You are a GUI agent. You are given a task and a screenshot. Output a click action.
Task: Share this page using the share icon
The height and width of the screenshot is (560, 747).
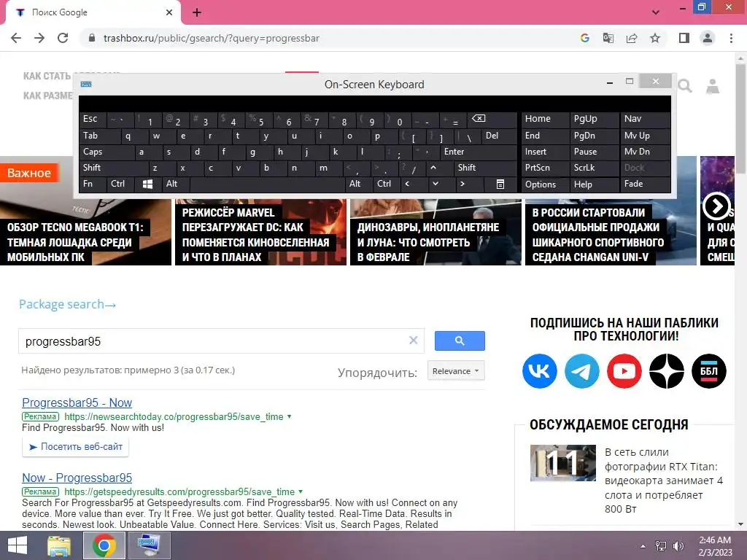point(632,38)
